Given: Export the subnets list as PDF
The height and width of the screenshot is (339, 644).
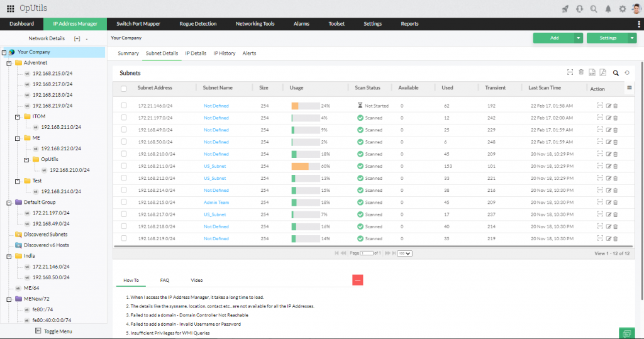Looking at the screenshot, I should pos(602,73).
